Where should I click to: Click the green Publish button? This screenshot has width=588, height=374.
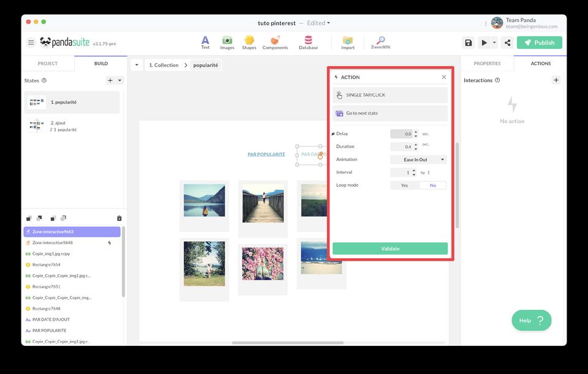click(x=540, y=42)
